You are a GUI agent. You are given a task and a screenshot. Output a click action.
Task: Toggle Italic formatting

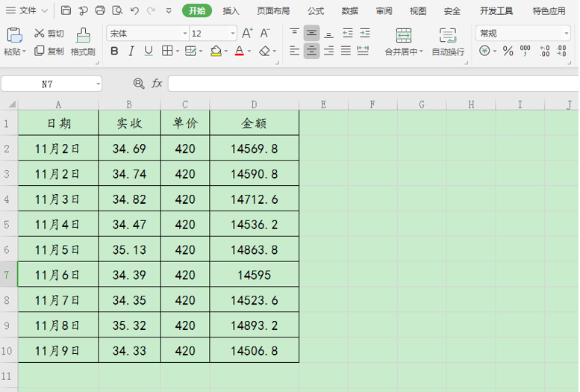[131, 51]
